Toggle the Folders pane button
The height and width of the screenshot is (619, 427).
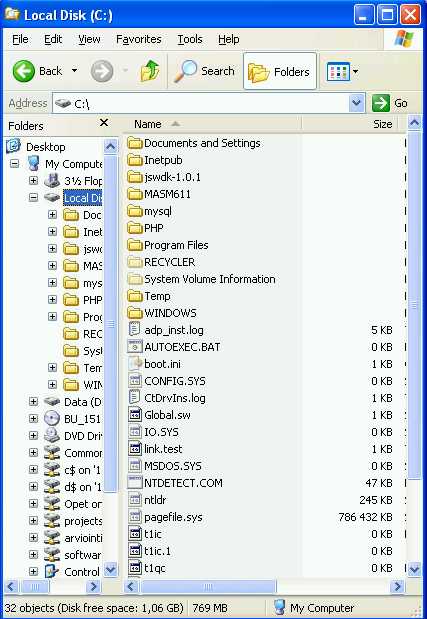(x=280, y=71)
